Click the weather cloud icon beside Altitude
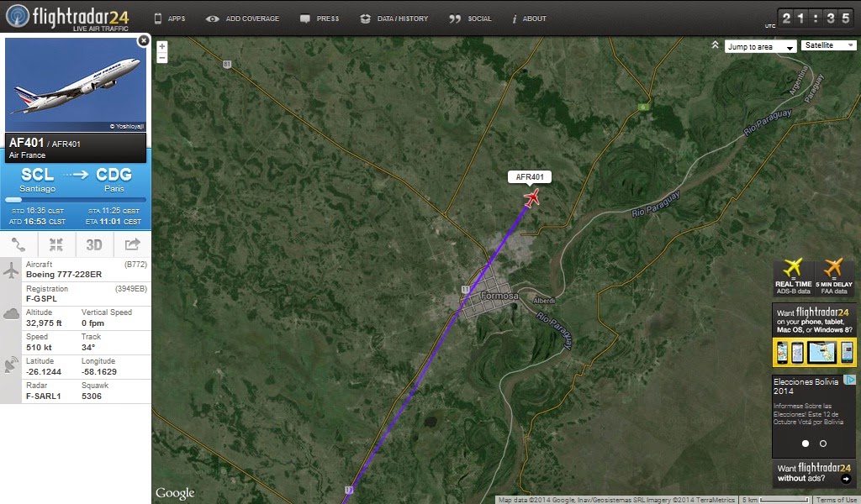Viewport: 861px width, 504px height. 11,313
